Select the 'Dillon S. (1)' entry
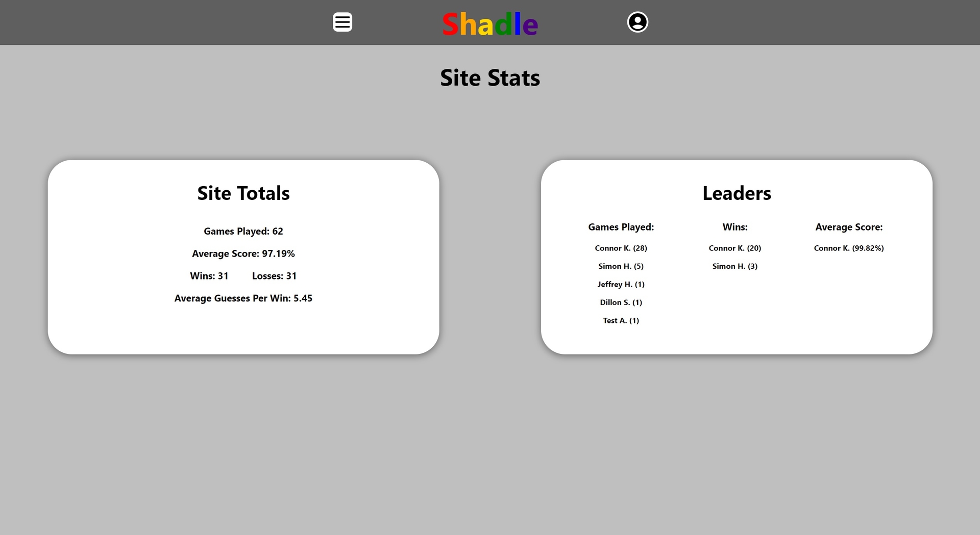The width and height of the screenshot is (980, 535). click(x=621, y=302)
